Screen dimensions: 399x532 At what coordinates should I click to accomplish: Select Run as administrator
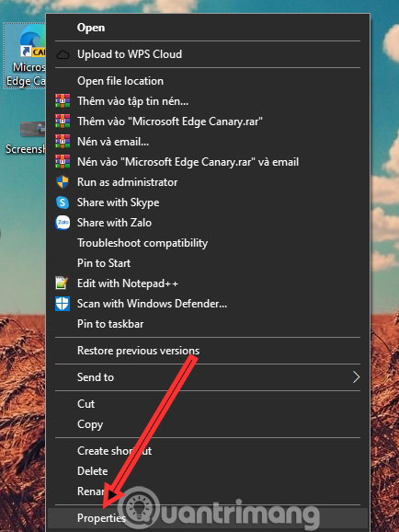(x=208, y=182)
